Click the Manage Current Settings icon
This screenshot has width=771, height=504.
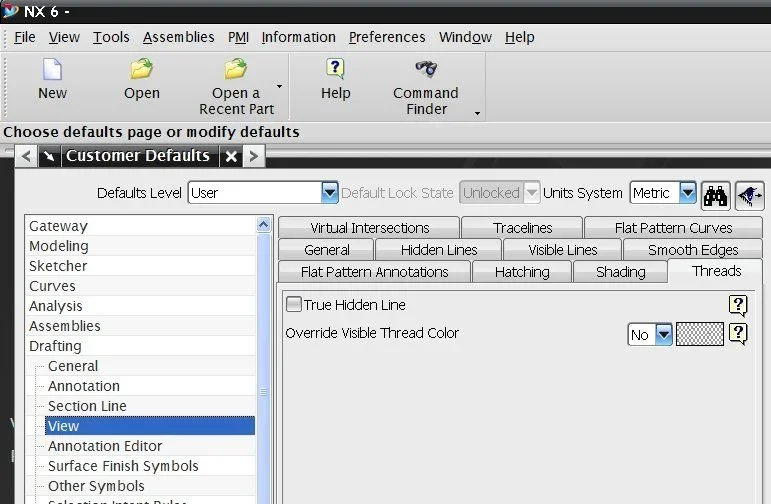749,196
